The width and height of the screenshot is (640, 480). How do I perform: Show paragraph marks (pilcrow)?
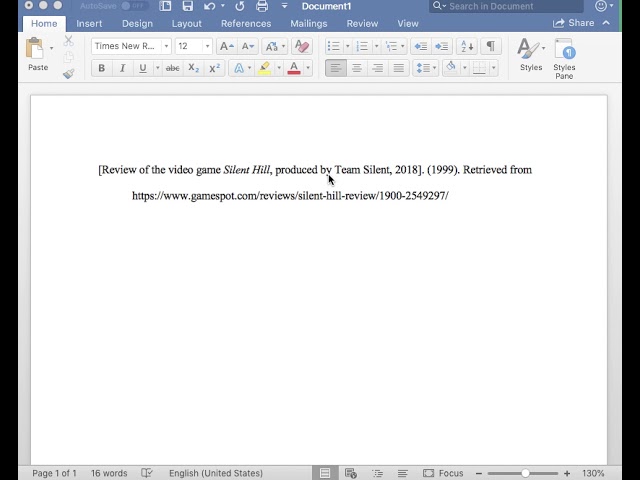pos(490,46)
